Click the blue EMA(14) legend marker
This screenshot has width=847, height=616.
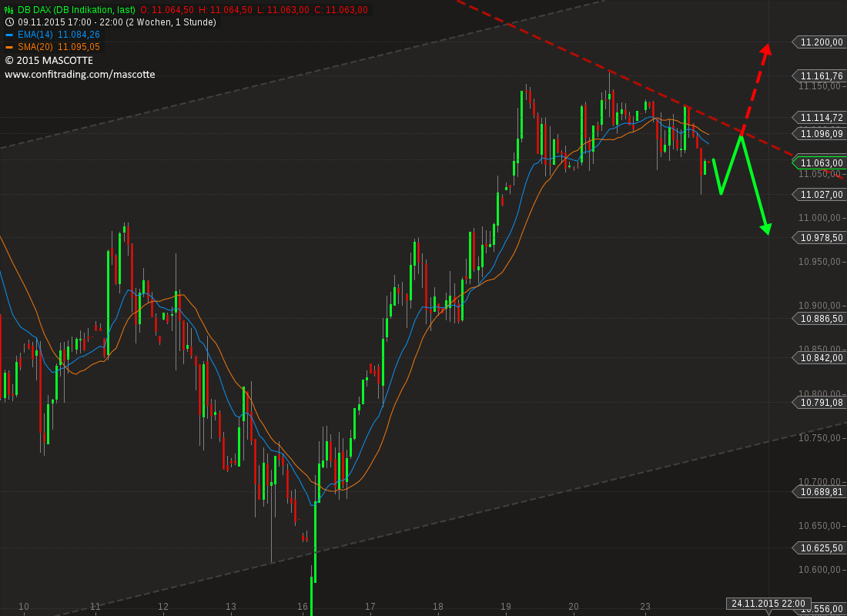pyautogui.click(x=8, y=35)
